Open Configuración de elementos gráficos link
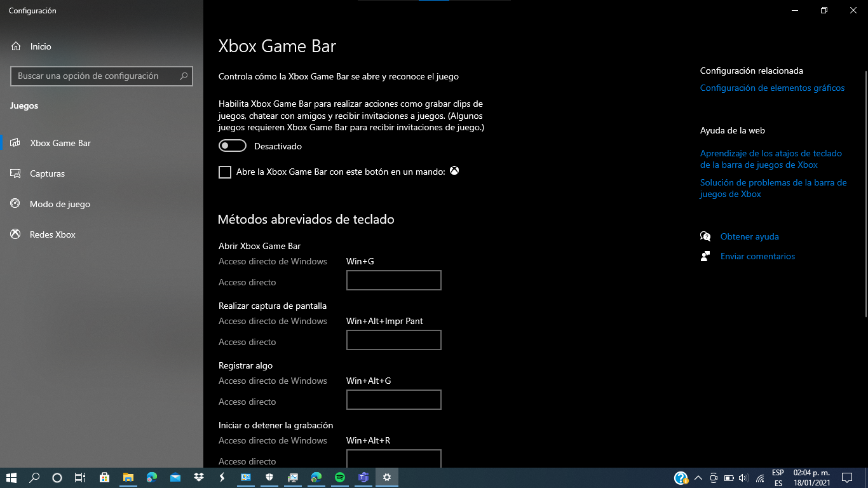Screen dimensions: 868x488 [x=772, y=87]
